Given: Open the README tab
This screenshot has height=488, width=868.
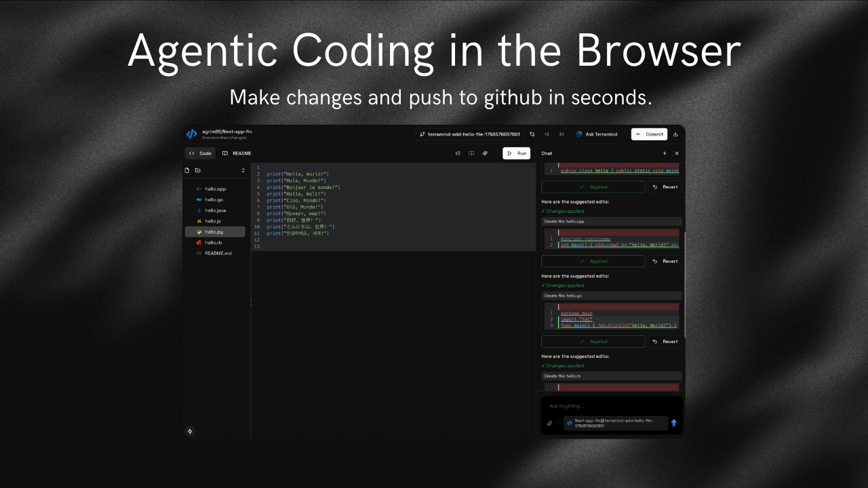Looking at the screenshot, I should pyautogui.click(x=237, y=153).
